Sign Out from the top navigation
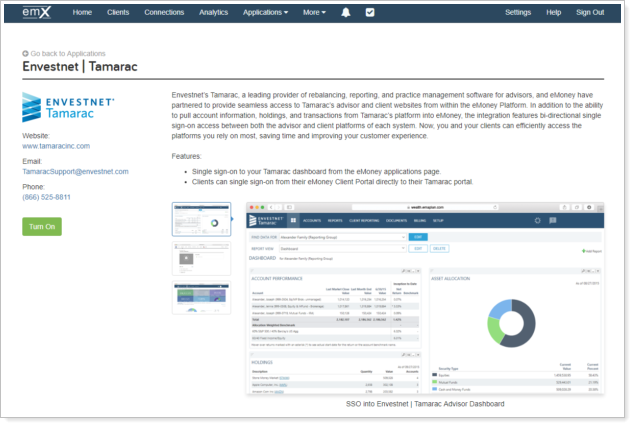Image resolution: width=634 pixels, height=427 pixels. (x=590, y=12)
